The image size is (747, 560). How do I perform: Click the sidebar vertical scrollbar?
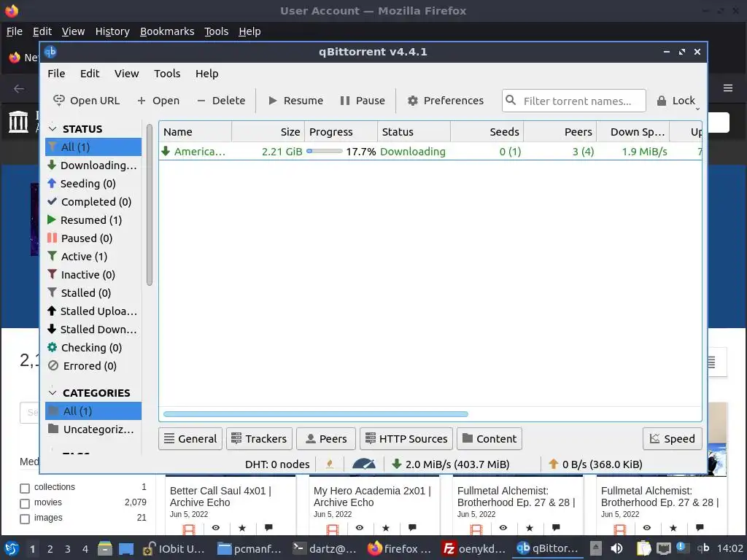click(149, 205)
